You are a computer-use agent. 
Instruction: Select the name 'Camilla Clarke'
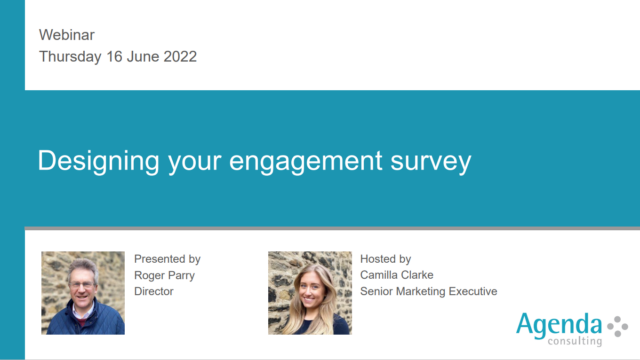point(397,275)
